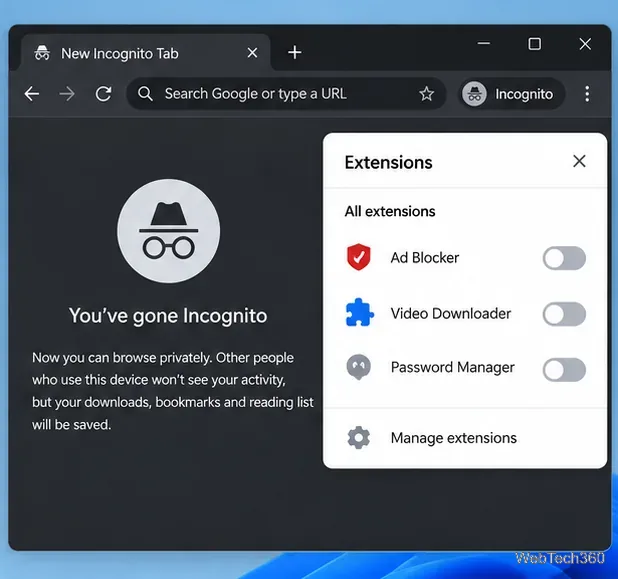Image resolution: width=618 pixels, height=579 pixels.
Task: Click the Password Manager gray icon
Action: point(358,367)
